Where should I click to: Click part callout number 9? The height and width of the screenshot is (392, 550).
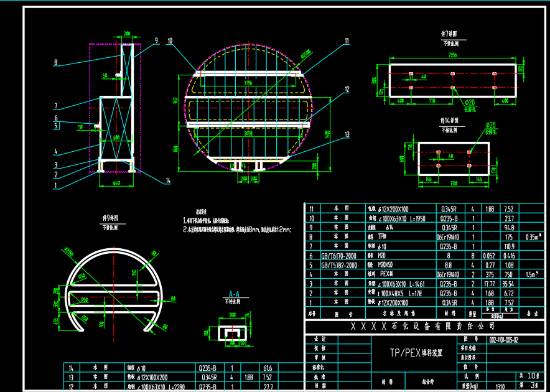coord(156,39)
